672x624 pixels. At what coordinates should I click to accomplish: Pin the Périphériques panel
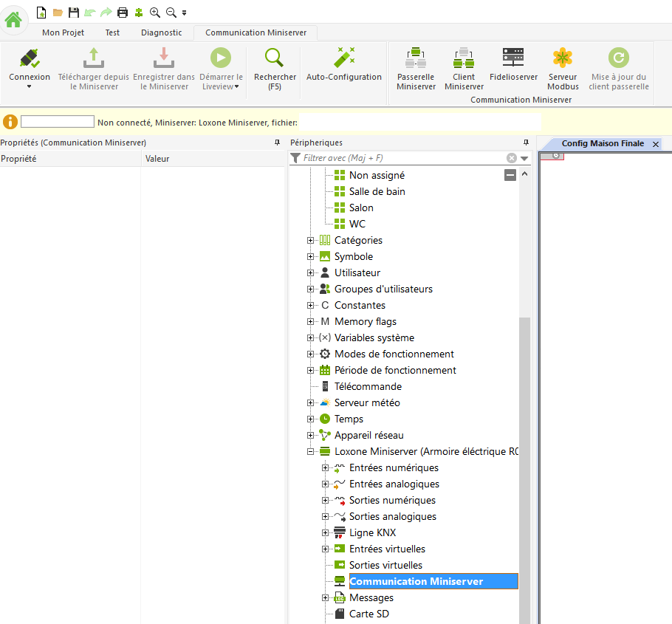click(526, 143)
